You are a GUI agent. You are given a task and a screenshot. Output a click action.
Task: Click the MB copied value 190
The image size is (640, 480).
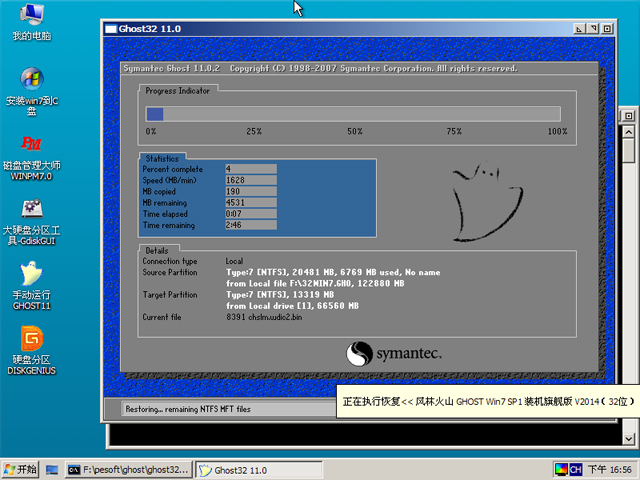click(x=251, y=191)
